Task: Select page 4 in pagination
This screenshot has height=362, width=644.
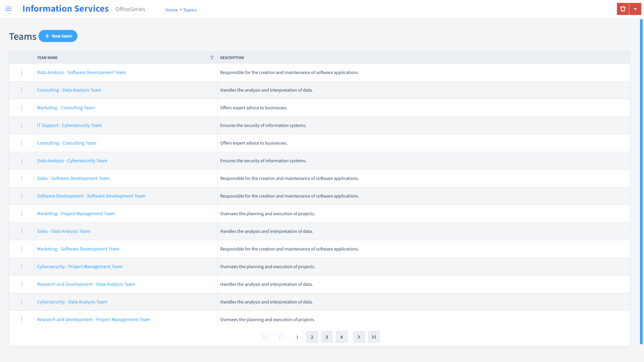Action: click(341, 337)
